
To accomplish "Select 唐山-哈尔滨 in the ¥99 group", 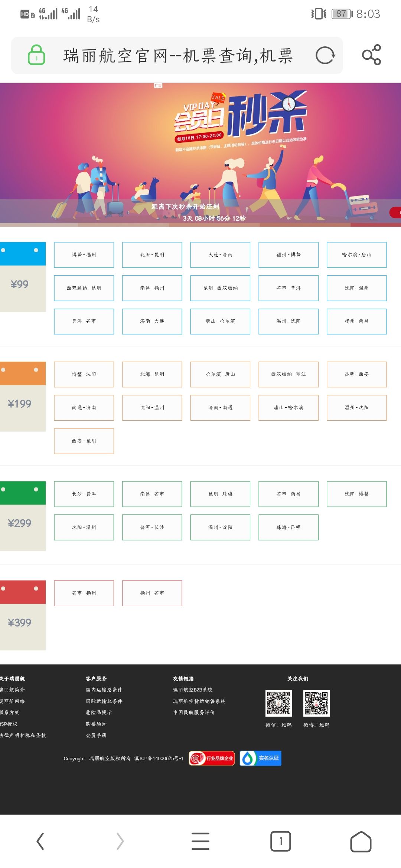I will [x=220, y=321].
